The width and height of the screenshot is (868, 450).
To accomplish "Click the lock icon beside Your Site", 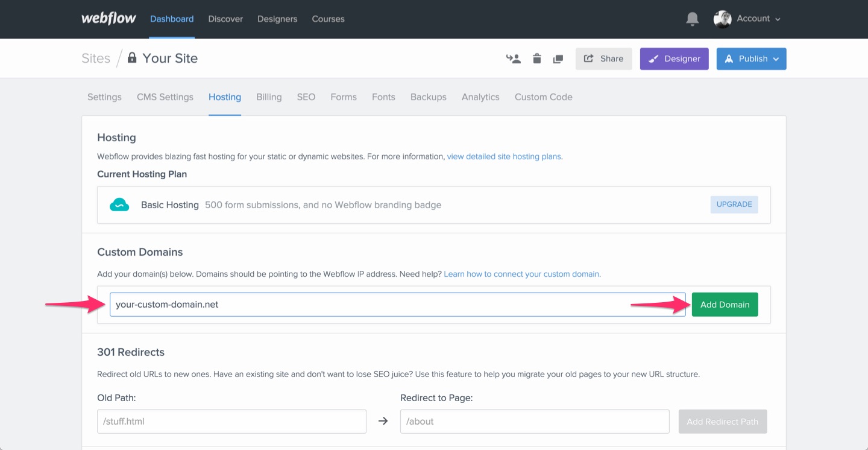I will click(132, 58).
